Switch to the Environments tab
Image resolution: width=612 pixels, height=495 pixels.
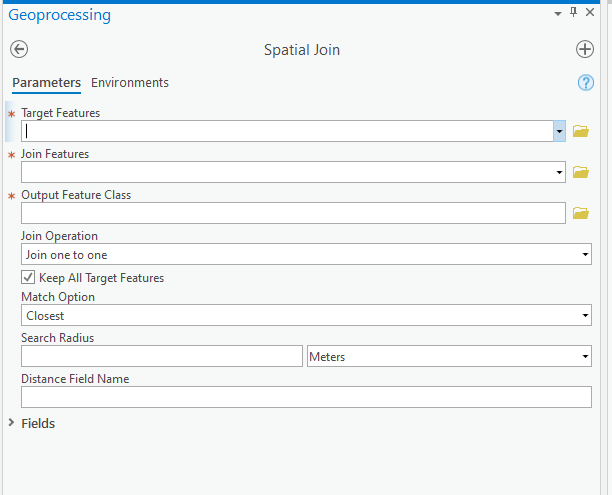(x=130, y=83)
